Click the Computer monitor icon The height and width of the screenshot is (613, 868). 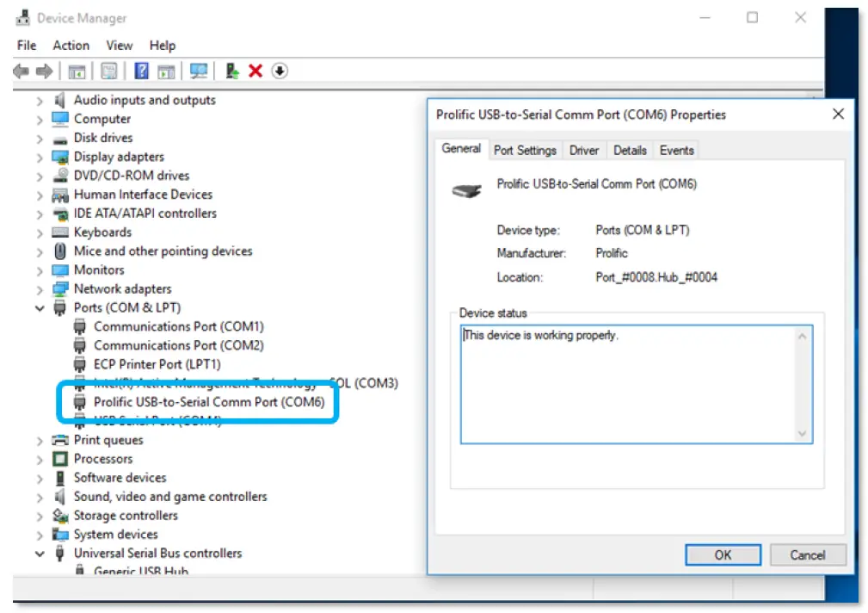(x=59, y=119)
